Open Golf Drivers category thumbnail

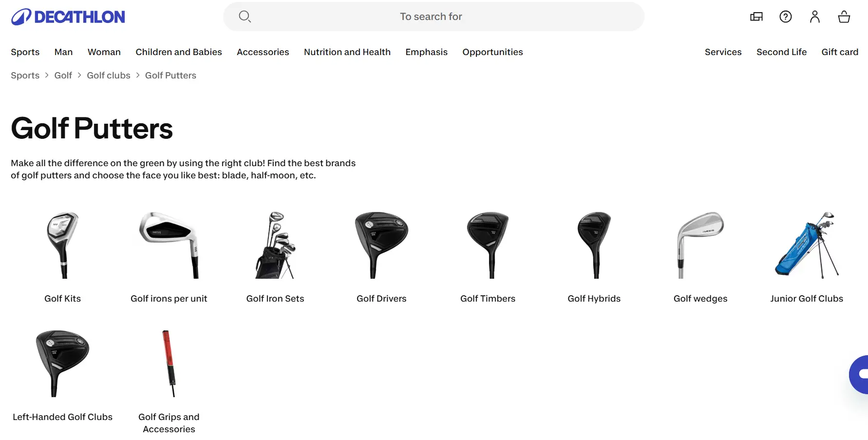(381, 245)
